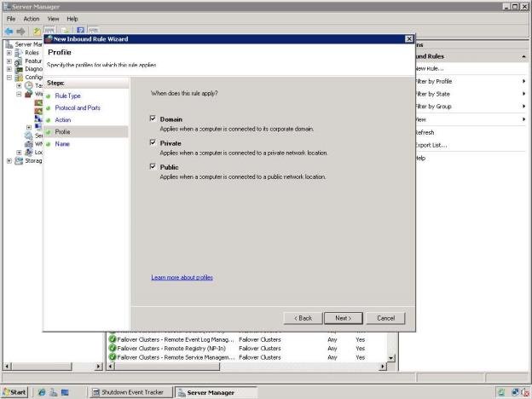Click the Roles node icon in tree

[19, 53]
